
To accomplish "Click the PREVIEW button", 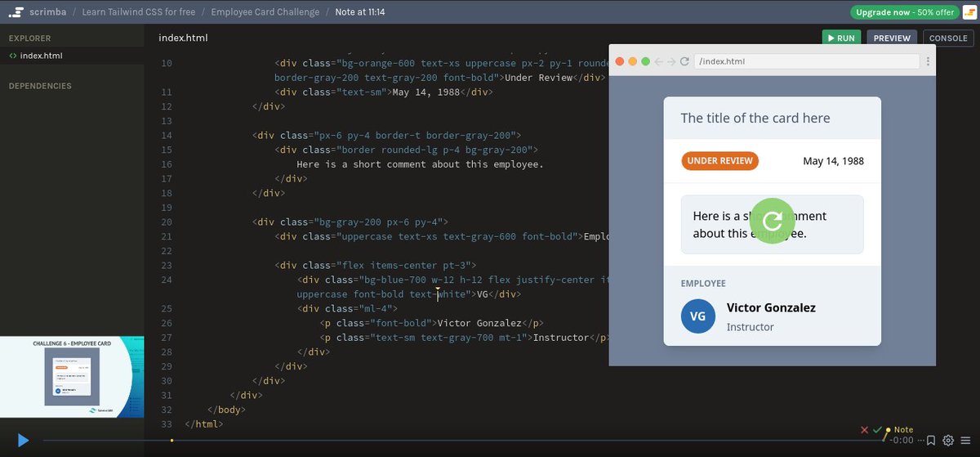I will click(892, 38).
